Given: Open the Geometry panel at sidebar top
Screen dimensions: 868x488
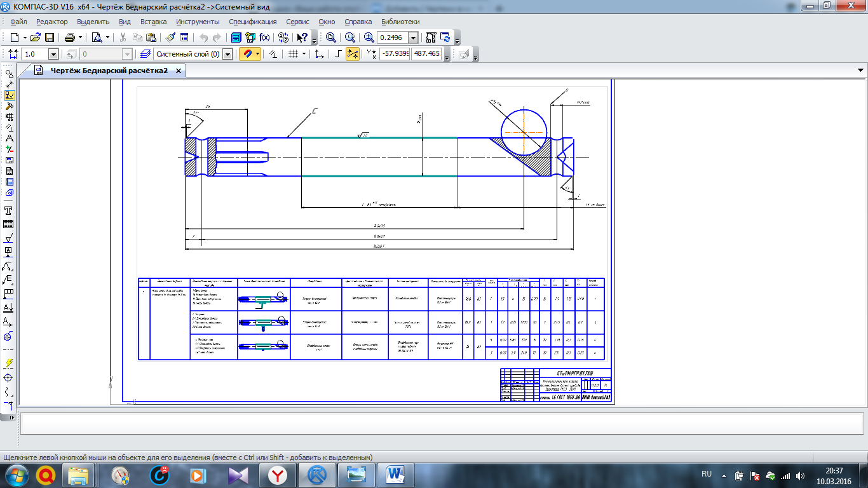Looking at the screenshot, I should pos(9,74).
